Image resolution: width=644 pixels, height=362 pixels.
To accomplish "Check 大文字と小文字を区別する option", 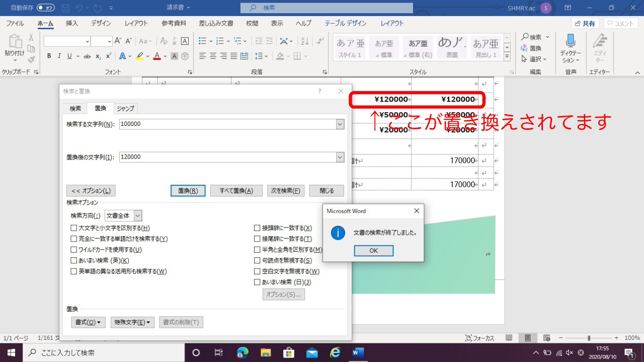I will pos(72,228).
